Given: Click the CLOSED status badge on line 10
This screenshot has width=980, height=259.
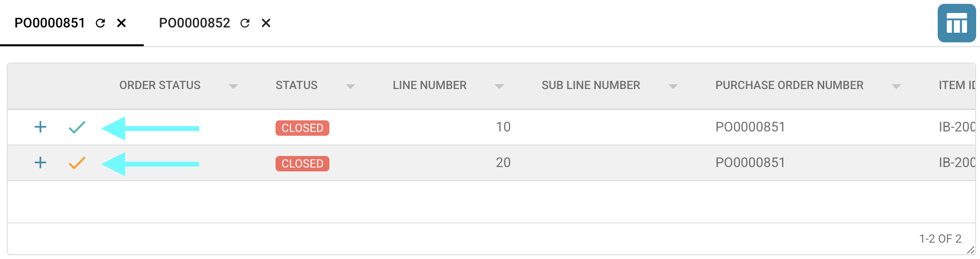Looking at the screenshot, I should pyautogui.click(x=302, y=128).
